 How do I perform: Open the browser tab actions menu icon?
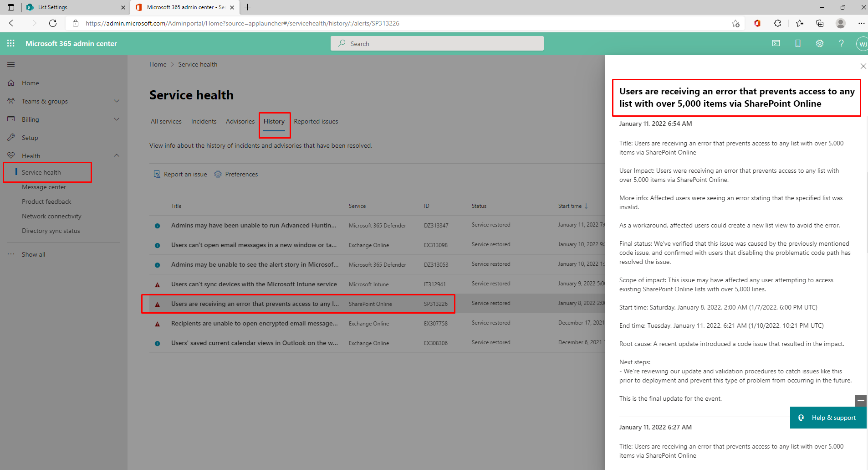(x=11, y=7)
